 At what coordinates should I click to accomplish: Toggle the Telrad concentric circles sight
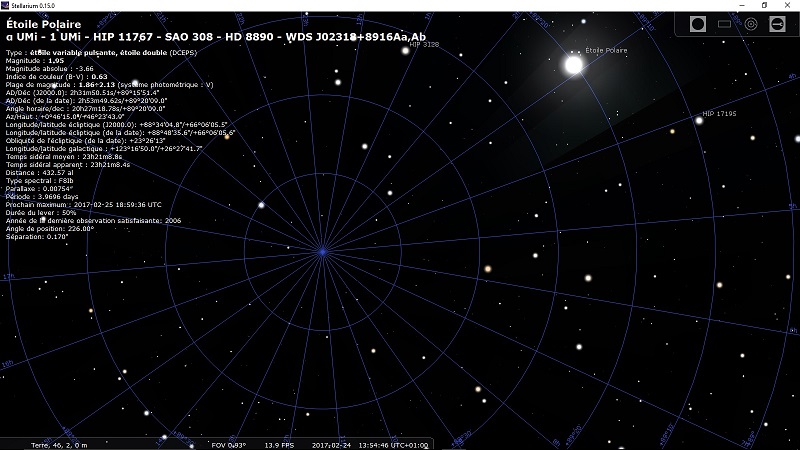(x=751, y=23)
